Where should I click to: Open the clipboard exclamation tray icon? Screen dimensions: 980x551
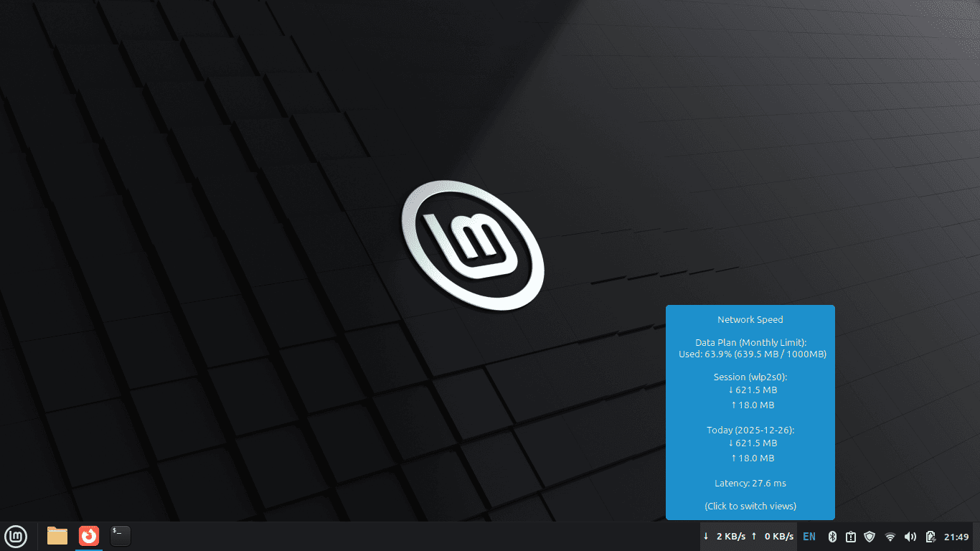click(x=851, y=537)
